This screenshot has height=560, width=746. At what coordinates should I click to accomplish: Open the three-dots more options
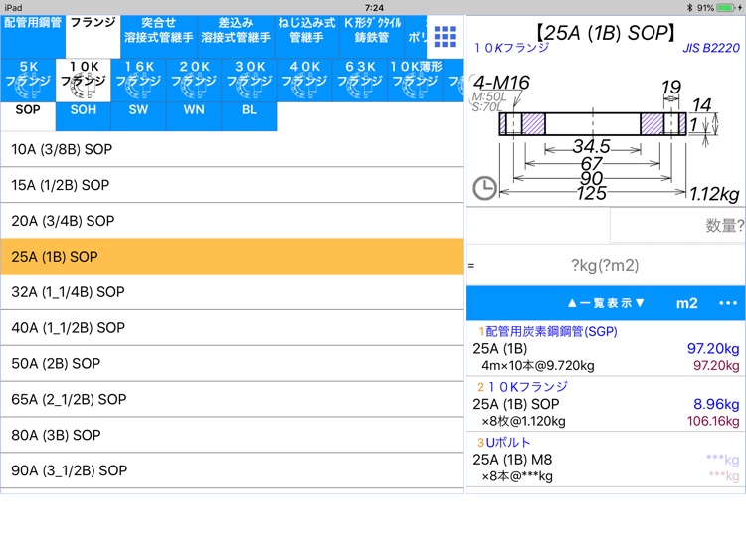(728, 303)
